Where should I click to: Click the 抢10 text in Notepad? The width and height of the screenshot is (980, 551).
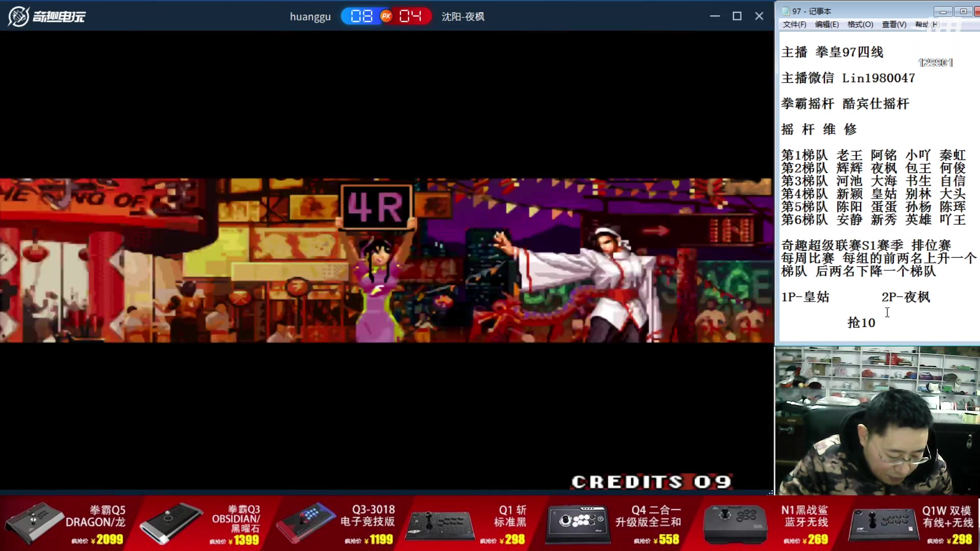861,322
